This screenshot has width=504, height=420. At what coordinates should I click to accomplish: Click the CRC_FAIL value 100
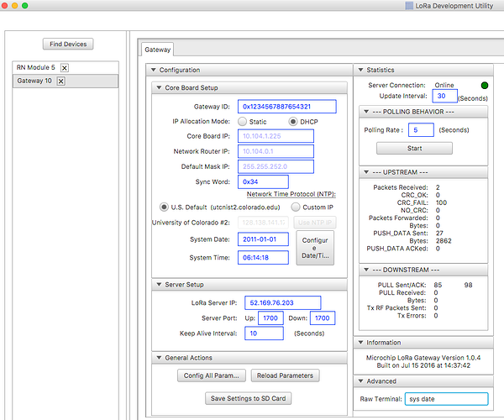click(x=441, y=202)
